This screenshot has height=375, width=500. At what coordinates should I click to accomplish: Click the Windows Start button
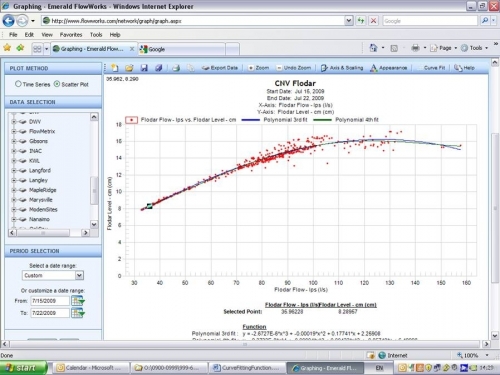23,368
